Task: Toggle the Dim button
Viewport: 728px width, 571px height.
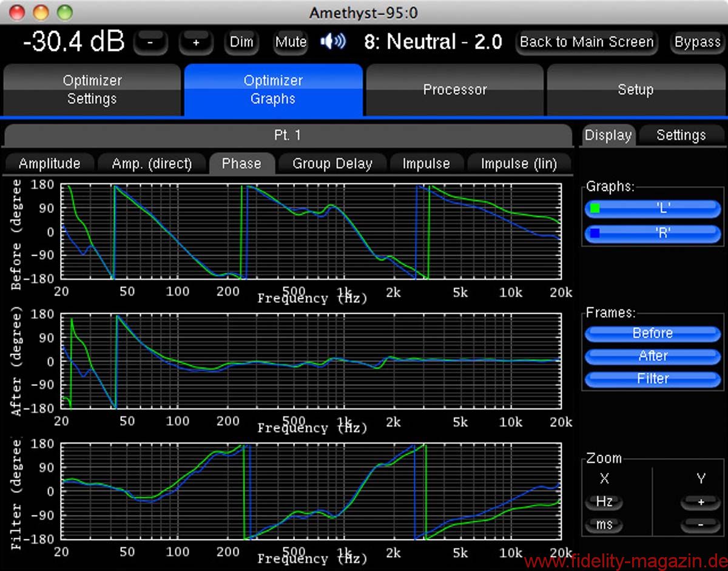Action: [241, 42]
